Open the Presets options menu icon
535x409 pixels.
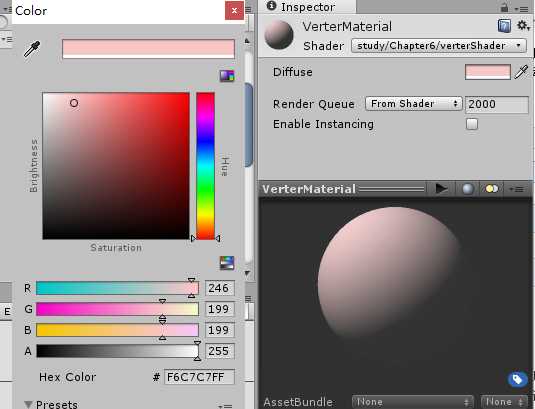point(225,406)
